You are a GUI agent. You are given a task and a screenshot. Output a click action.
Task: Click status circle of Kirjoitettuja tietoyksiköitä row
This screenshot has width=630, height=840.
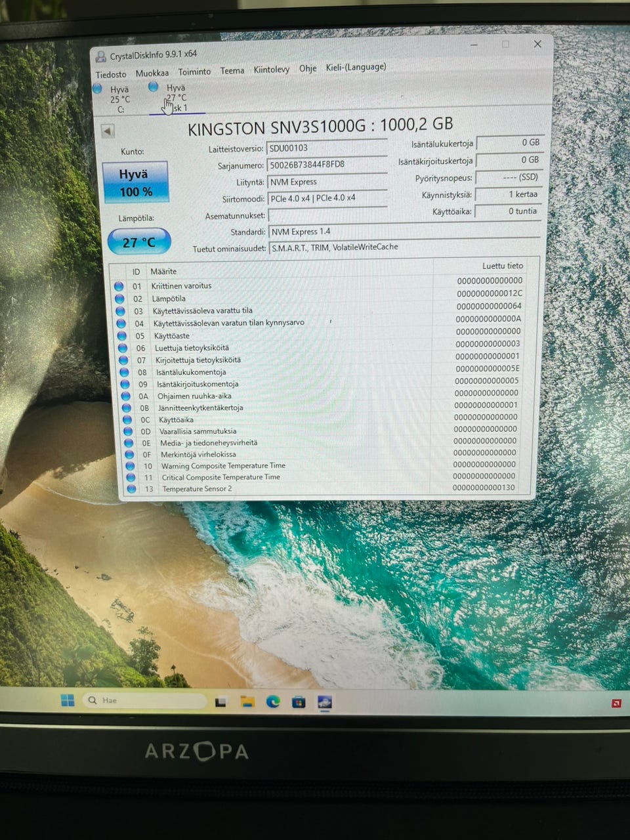tap(123, 360)
